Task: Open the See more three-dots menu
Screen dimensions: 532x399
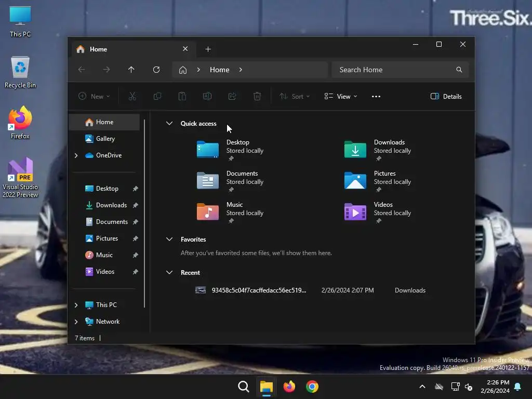Action: pos(376,96)
